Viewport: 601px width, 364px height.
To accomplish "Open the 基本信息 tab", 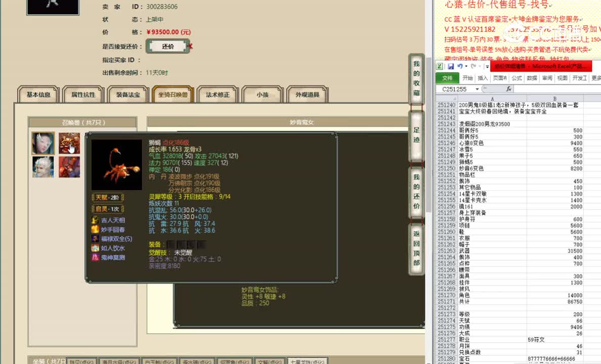I will (38, 94).
